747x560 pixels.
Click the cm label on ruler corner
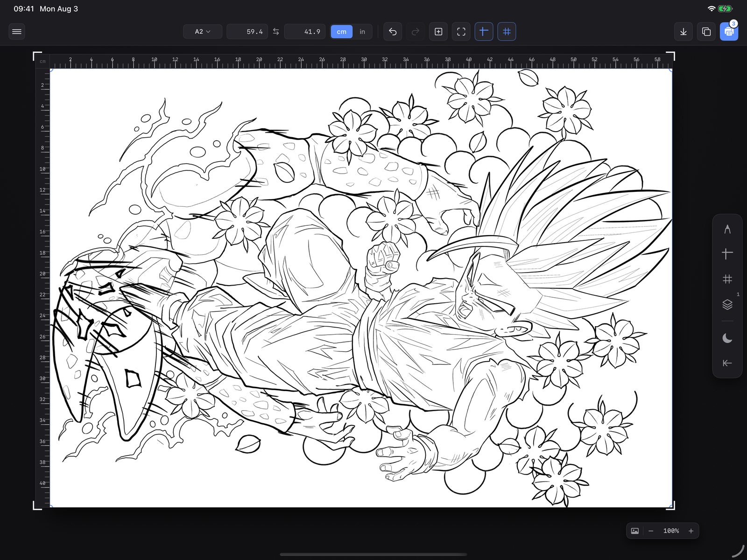click(43, 62)
